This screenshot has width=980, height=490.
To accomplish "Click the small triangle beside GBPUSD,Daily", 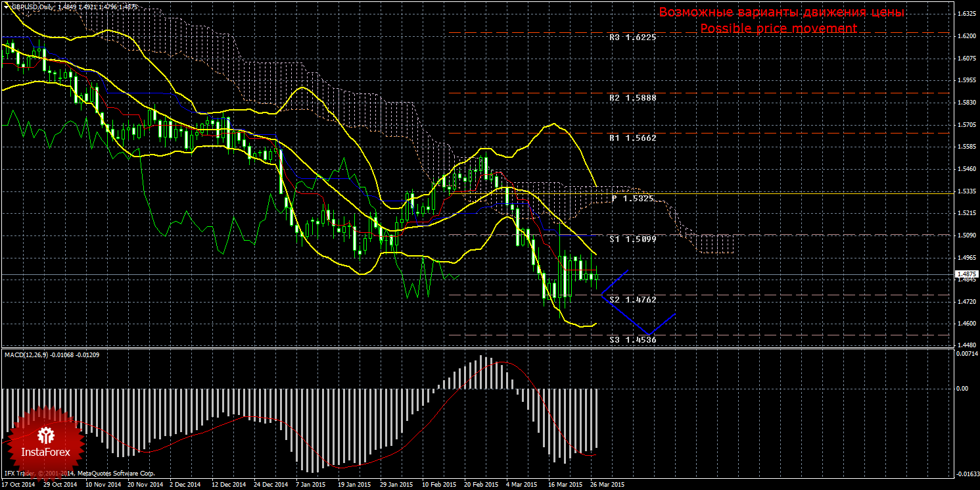I will (x=7, y=7).
